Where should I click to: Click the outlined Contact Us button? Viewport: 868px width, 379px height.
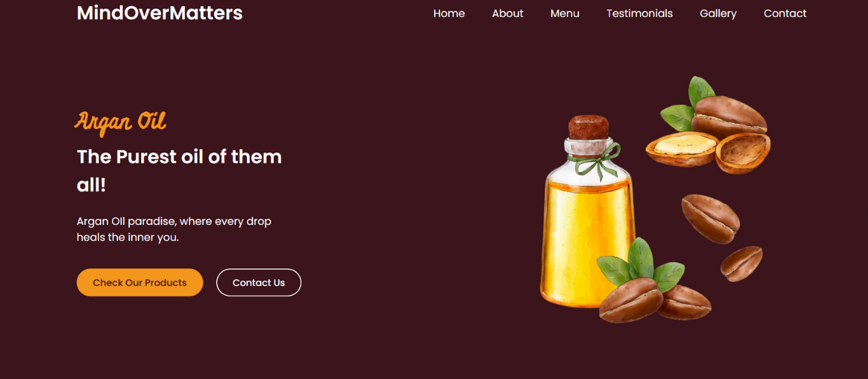pyautogui.click(x=259, y=282)
